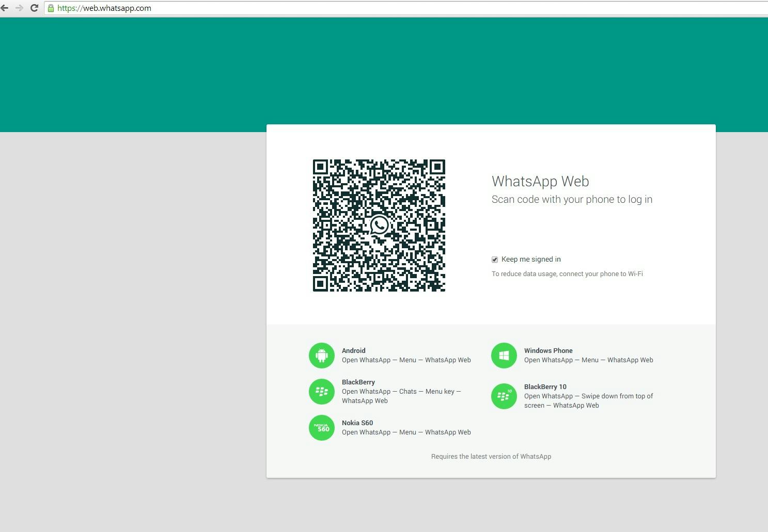Click 'Requires the latest version of WhatsApp'
This screenshot has height=532, width=768.
tap(491, 457)
